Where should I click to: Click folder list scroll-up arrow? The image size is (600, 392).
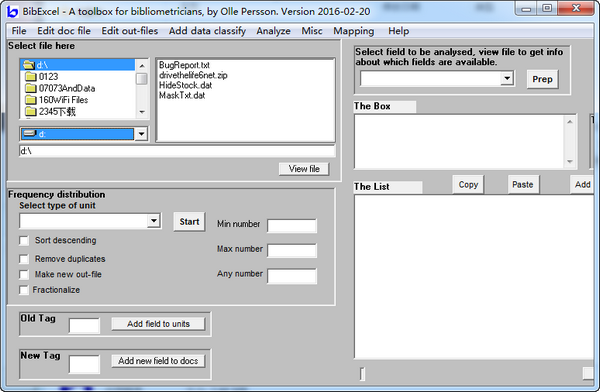142,65
